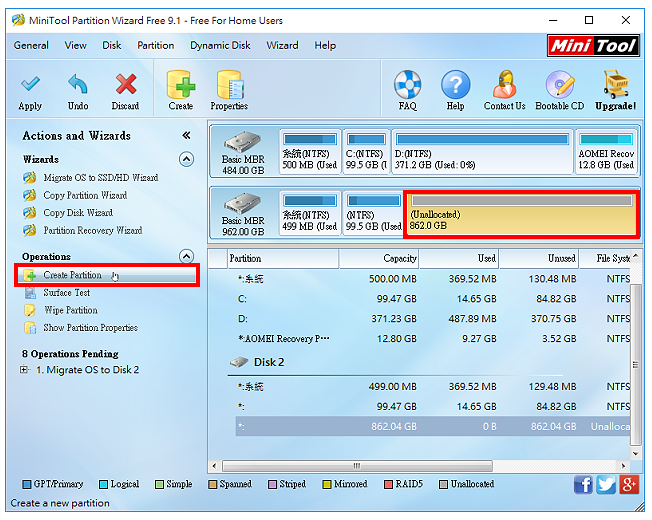The height and width of the screenshot is (520, 652).
Task: Click the Wipe Partition icon
Action: [x=30, y=311]
